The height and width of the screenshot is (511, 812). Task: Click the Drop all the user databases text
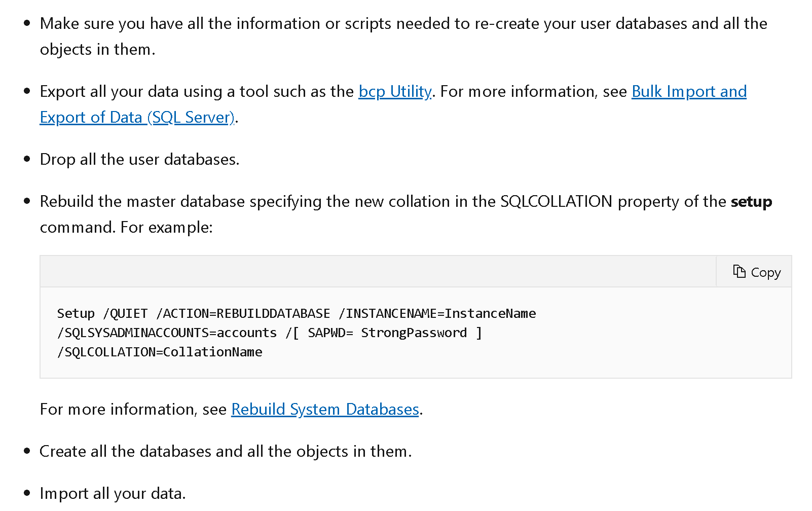coord(139,159)
